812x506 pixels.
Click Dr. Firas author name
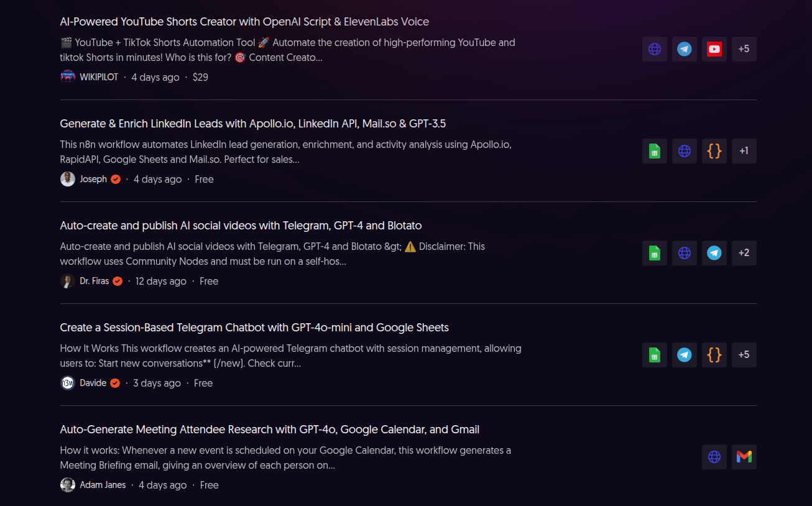point(95,281)
